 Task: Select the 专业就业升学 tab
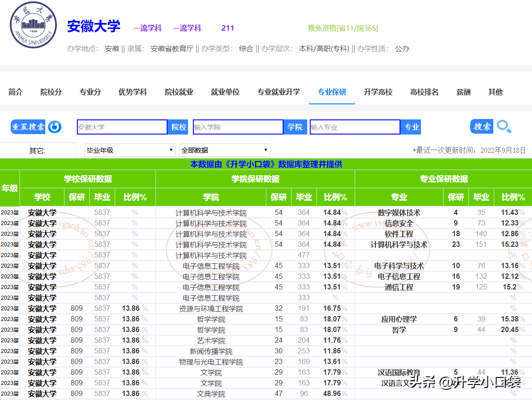coord(279,92)
